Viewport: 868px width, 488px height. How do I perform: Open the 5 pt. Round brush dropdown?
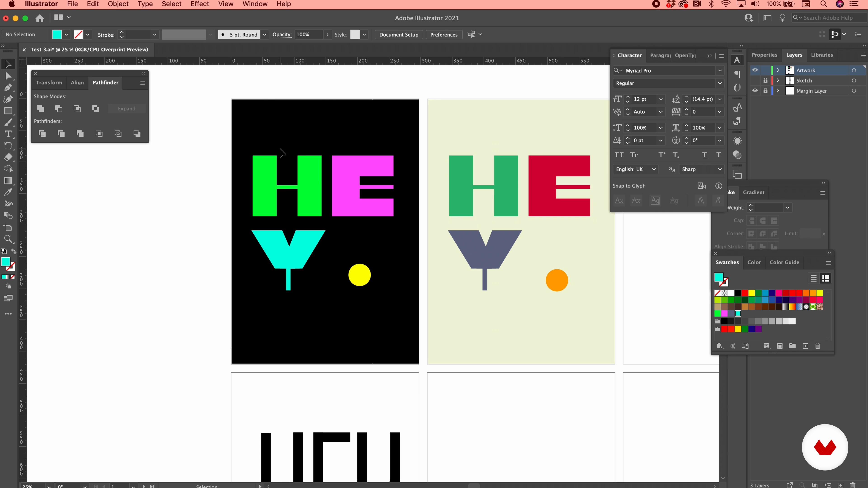[x=264, y=34]
